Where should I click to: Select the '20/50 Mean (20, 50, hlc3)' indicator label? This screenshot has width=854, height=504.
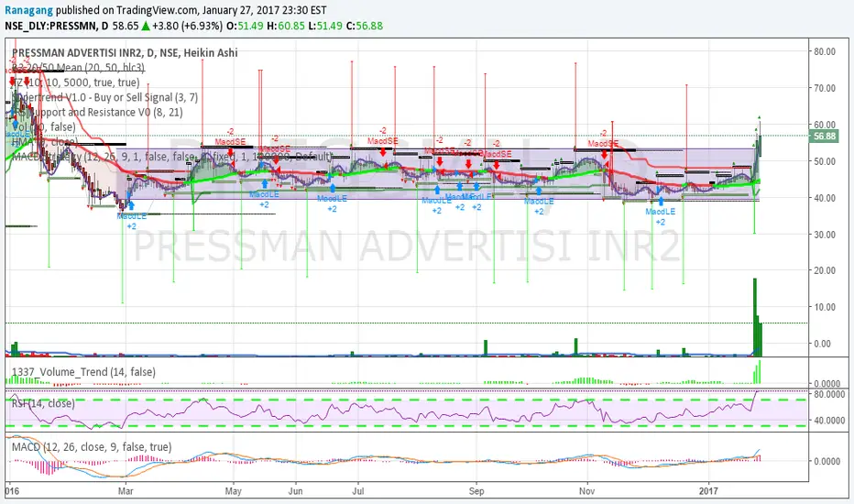(79, 68)
